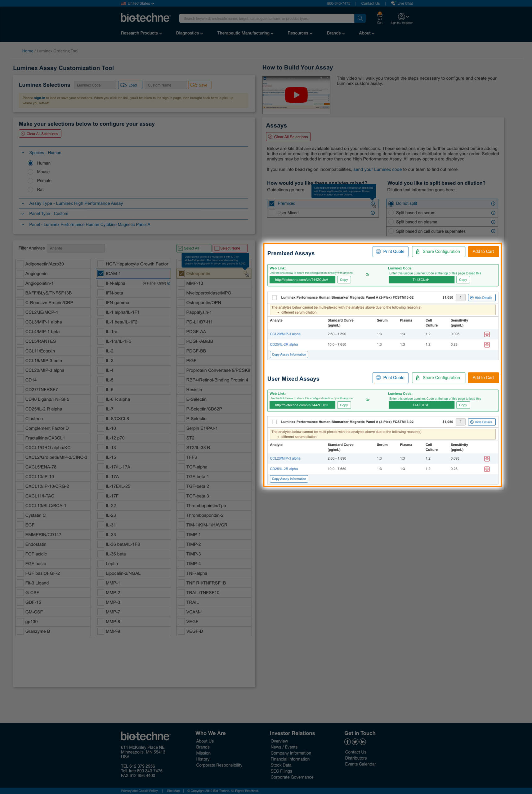The height and width of the screenshot is (794, 532).
Task: Click the send your Luminex code link
Action: pos(377,170)
